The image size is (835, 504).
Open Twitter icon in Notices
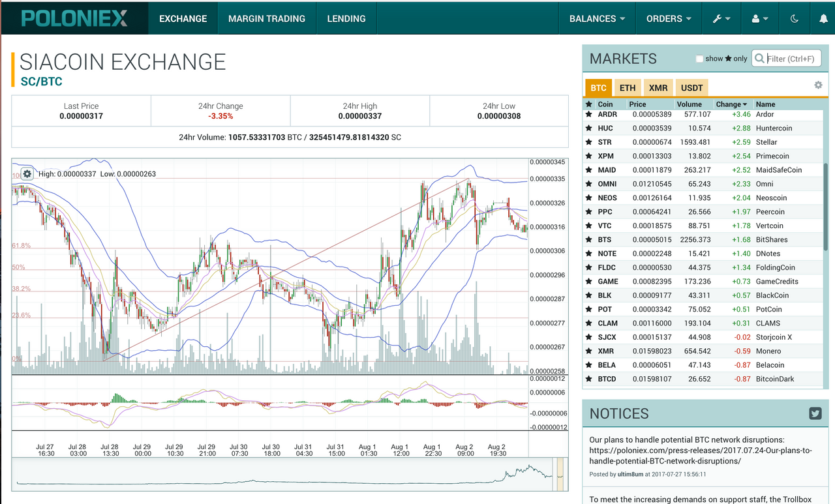point(815,413)
